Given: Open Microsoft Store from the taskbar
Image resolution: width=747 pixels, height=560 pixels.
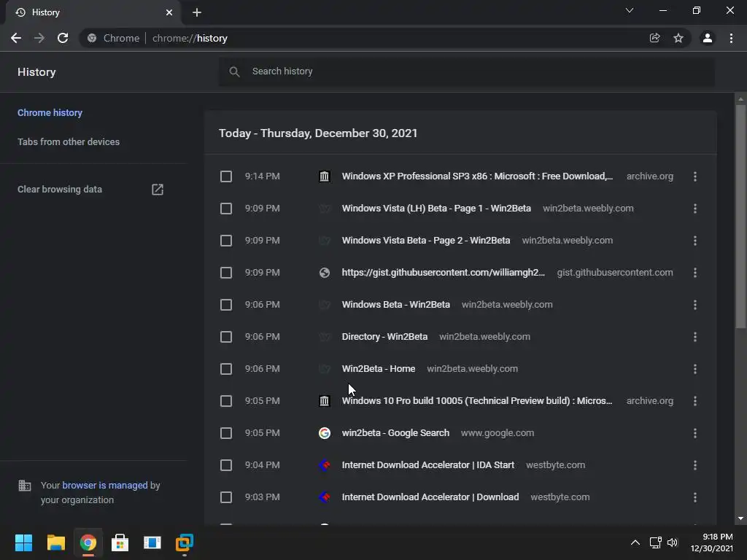Looking at the screenshot, I should click(x=120, y=542).
